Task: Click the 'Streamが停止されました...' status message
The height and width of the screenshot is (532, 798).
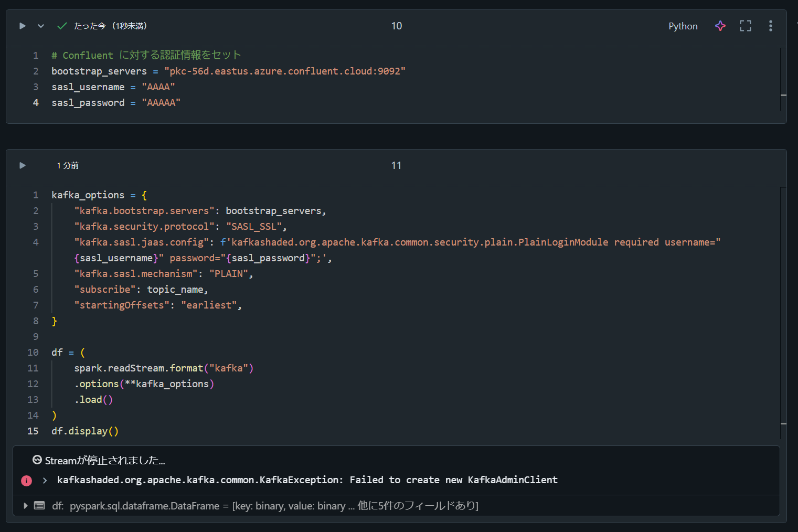Action: point(105,461)
